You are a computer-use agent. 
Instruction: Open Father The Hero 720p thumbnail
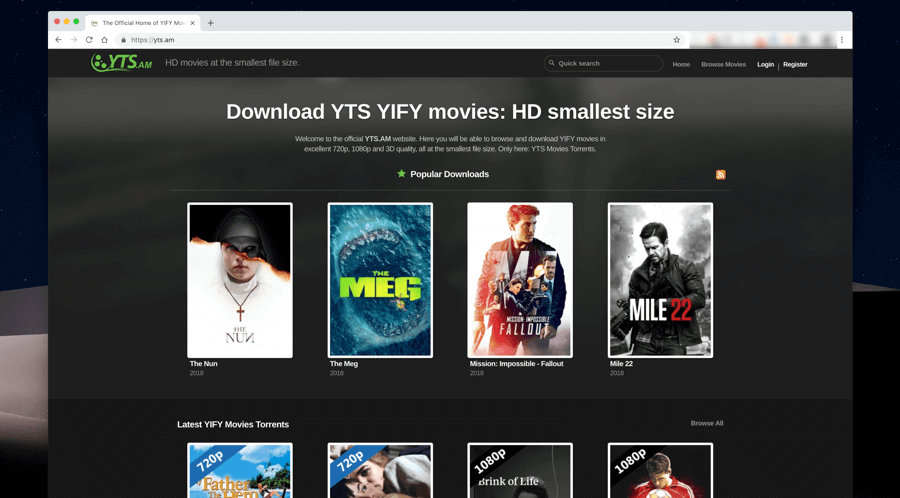coord(240,470)
